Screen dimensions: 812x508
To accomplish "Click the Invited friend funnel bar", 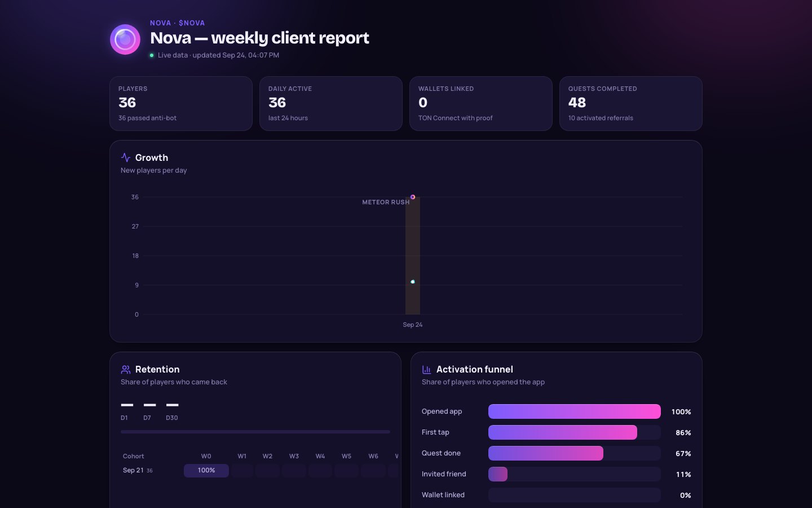I will click(x=498, y=474).
